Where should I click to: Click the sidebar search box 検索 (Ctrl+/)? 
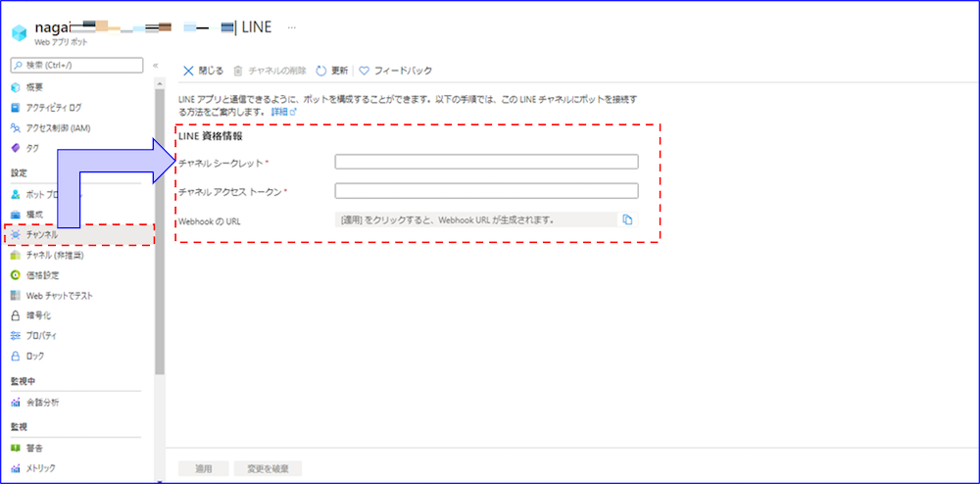[x=77, y=65]
